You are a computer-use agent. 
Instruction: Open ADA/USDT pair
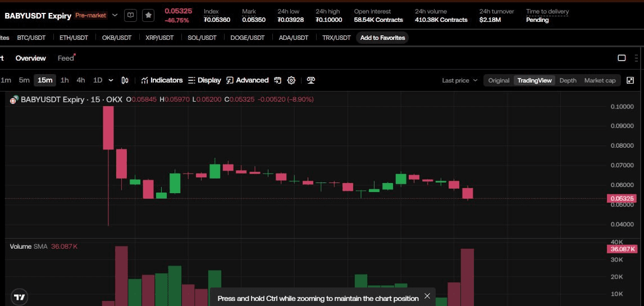pyautogui.click(x=293, y=38)
